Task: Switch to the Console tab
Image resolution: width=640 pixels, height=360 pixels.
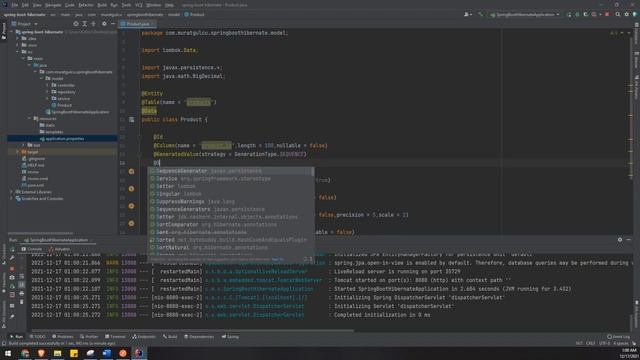Action: (32, 249)
